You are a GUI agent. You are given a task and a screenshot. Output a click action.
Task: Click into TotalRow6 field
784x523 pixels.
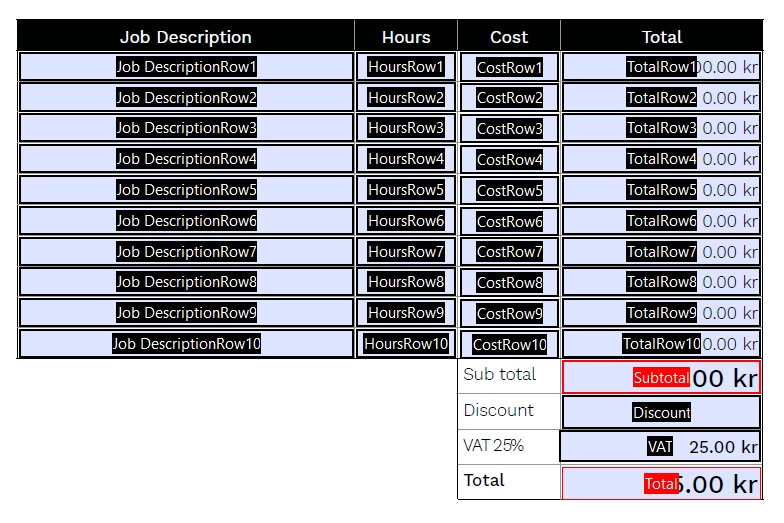point(662,220)
